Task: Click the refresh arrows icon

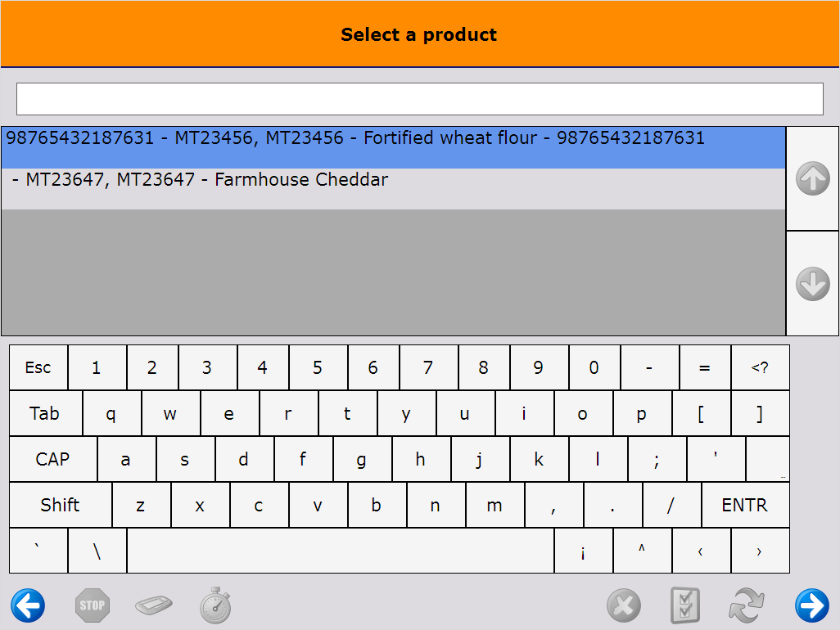Action: click(746, 605)
